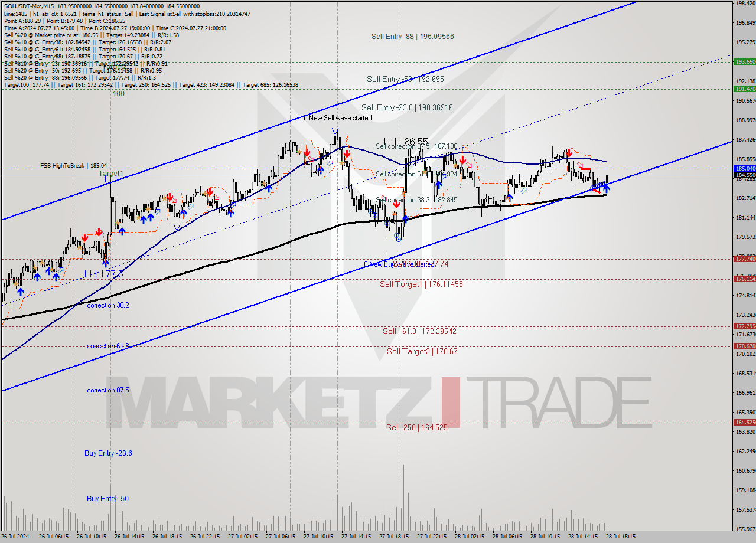Click the '28 Jul 10:15' time axis label
Image resolution: width=756 pixels, height=543 pixels.
(545, 537)
